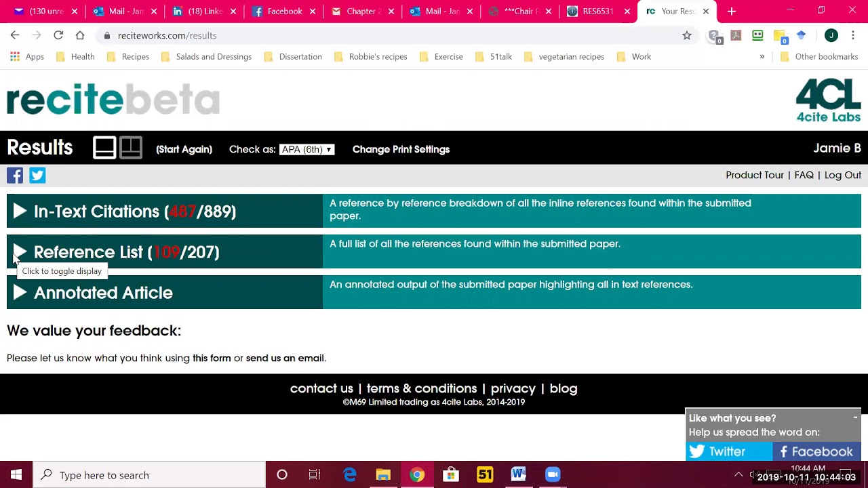The width and height of the screenshot is (868, 488).
Task: Open the Windows Start menu
Action: tap(16, 475)
